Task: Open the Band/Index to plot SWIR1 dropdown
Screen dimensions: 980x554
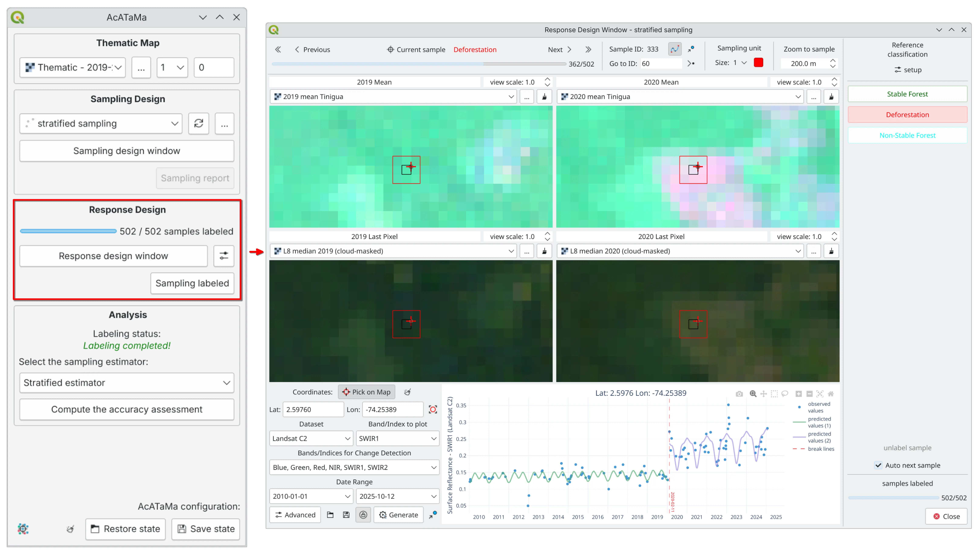Action: (x=397, y=438)
